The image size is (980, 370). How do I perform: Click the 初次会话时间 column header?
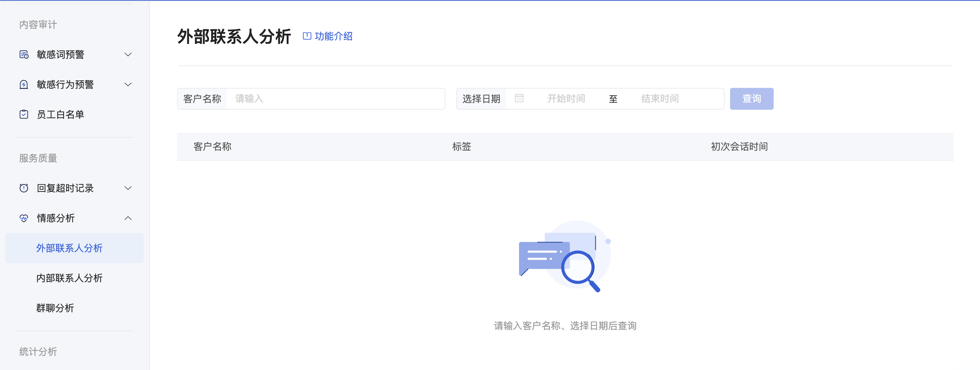[x=739, y=147]
